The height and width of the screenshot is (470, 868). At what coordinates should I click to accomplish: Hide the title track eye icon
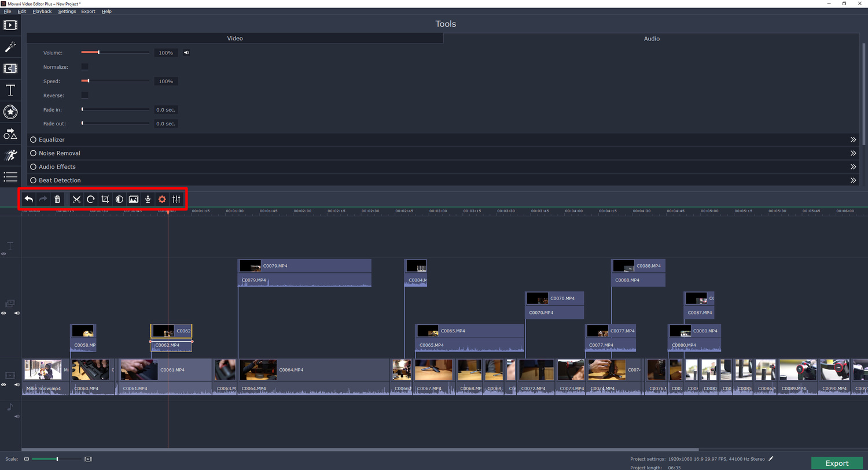(3, 254)
